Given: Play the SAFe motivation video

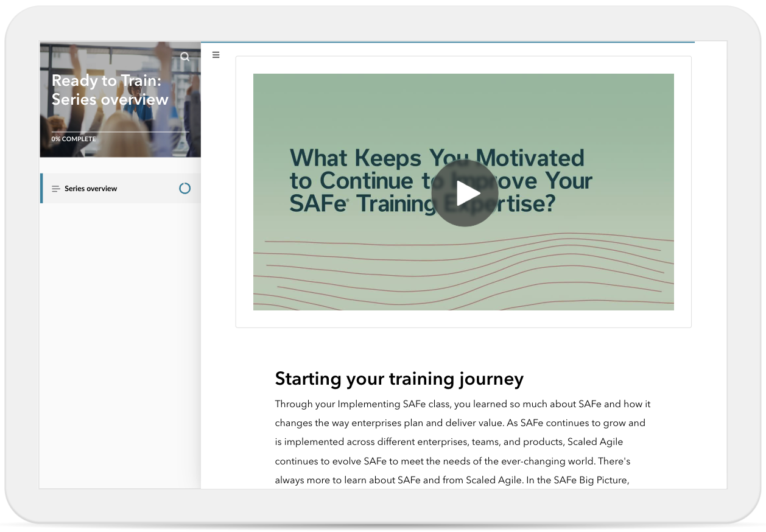Looking at the screenshot, I should 465,193.
